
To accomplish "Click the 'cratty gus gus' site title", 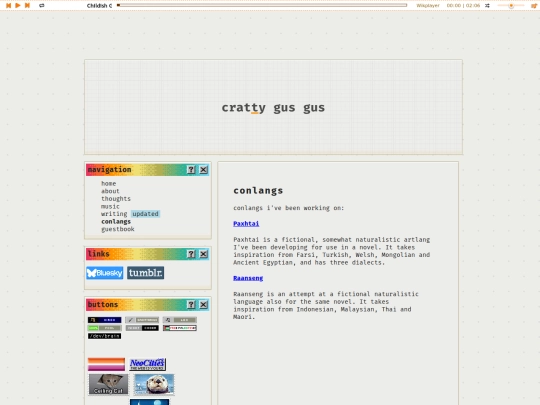I will pyautogui.click(x=273, y=107).
